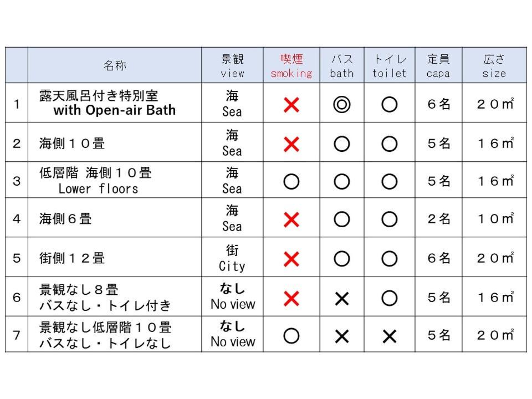Click the City view cell in row 5
The width and height of the screenshot is (532, 399).
pos(232,259)
